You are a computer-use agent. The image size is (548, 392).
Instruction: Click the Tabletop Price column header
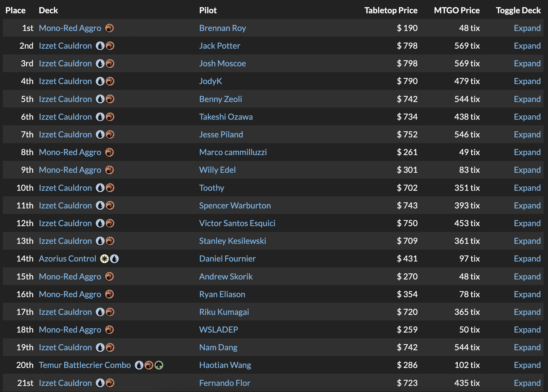[391, 11]
